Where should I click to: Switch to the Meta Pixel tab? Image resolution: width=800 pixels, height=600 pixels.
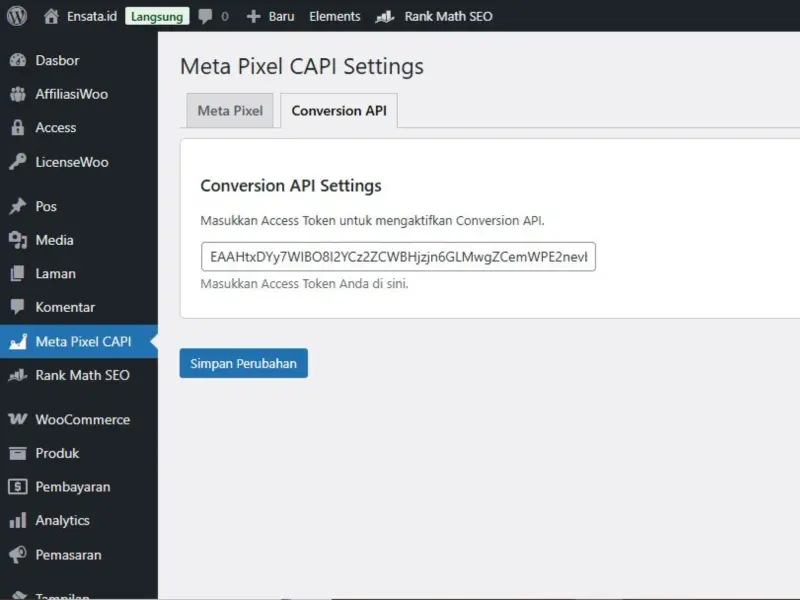(x=230, y=111)
